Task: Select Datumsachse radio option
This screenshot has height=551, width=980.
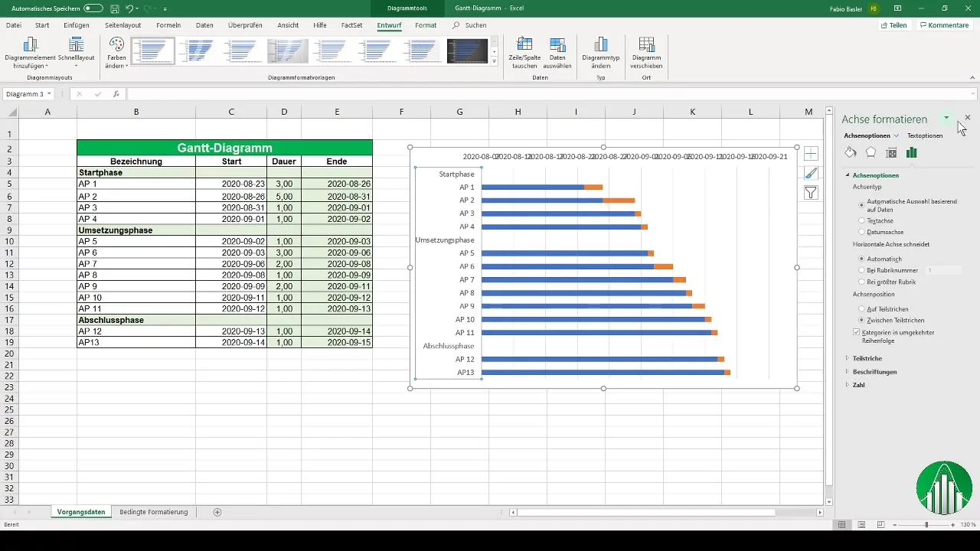Action: 862,232
